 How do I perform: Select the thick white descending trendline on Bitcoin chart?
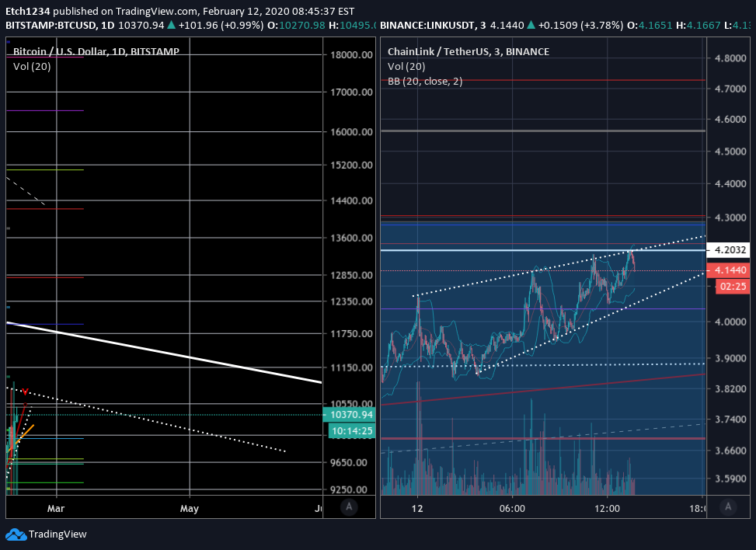[164, 353]
